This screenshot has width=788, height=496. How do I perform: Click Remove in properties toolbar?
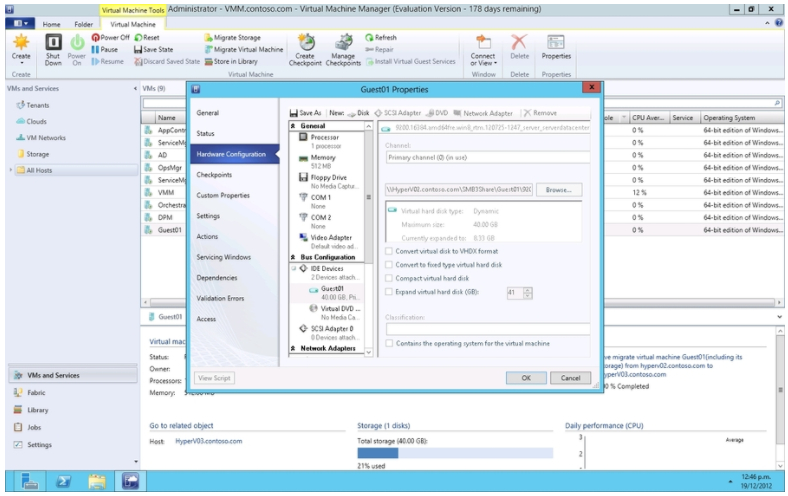point(540,113)
